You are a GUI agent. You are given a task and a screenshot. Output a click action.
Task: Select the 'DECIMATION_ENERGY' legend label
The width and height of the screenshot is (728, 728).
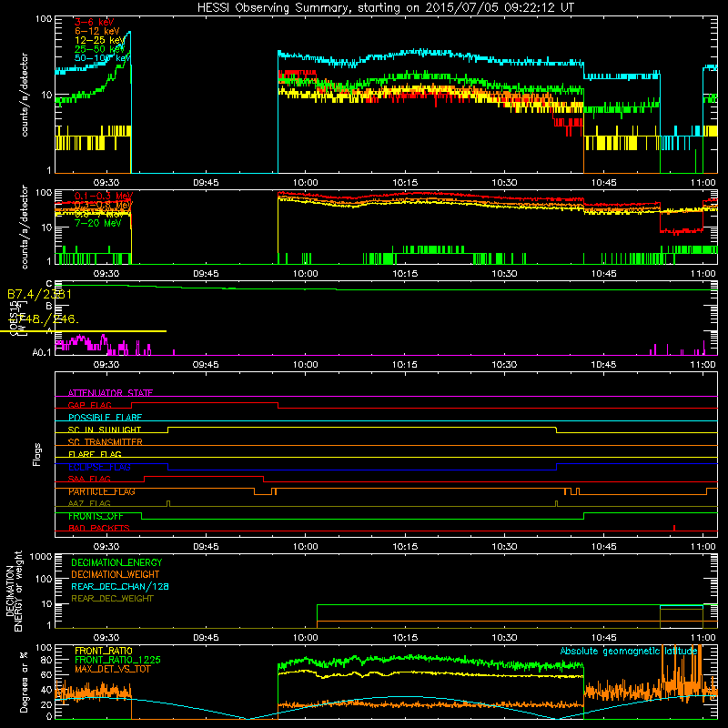[x=116, y=562]
